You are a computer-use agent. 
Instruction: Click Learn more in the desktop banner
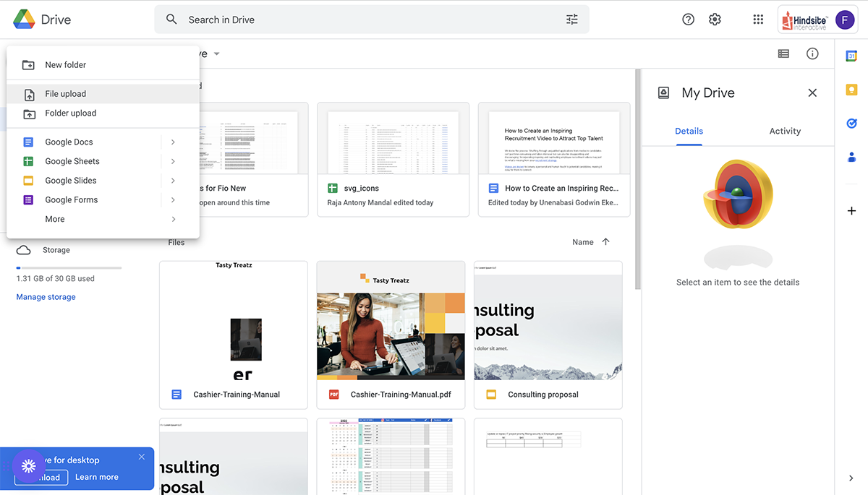click(96, 477)
